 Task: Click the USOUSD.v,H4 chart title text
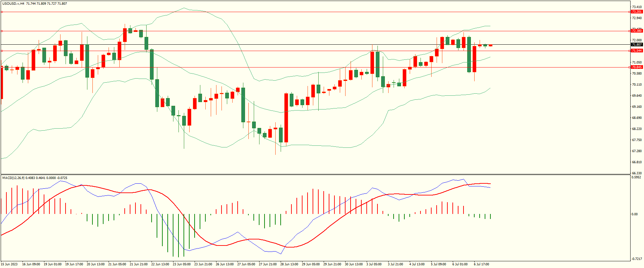(x=13, y=4)
